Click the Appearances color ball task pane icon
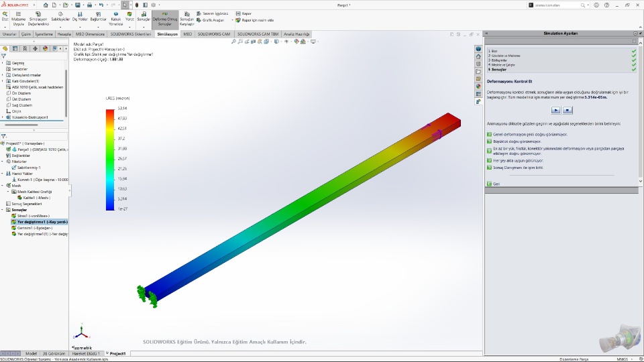The height and width of the screenshot is (362, 644). click(x=478, y=86)
